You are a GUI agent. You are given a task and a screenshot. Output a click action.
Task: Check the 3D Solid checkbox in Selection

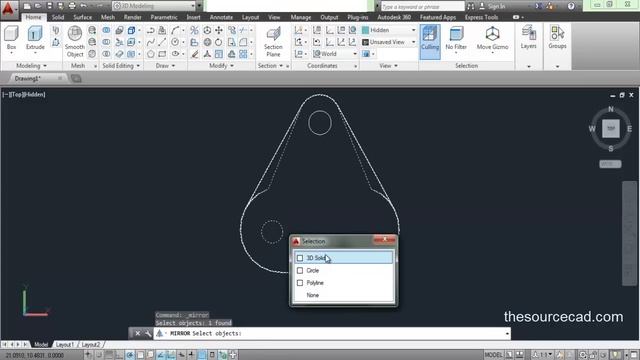click(x=300, y=258)
